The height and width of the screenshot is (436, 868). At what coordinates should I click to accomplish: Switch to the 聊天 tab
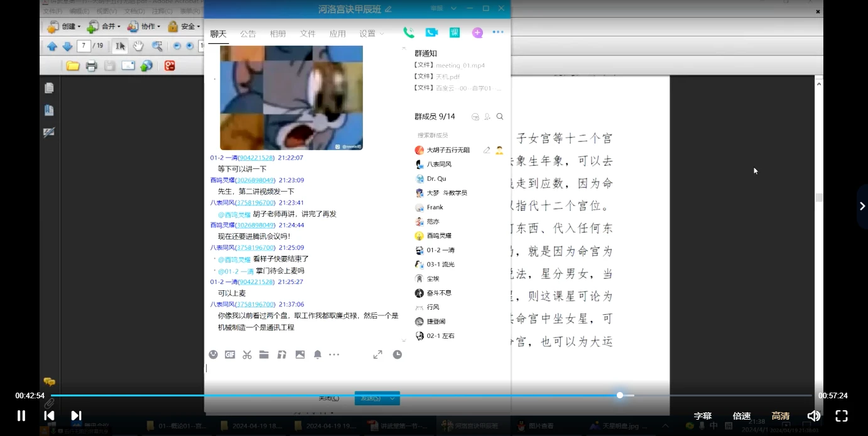[218, 34]
